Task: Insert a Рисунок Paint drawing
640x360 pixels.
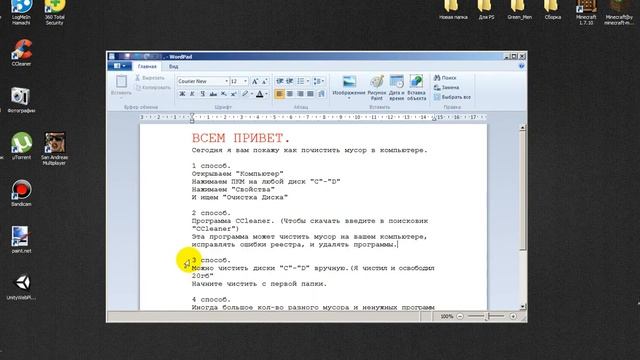Action: coord(376,87)
